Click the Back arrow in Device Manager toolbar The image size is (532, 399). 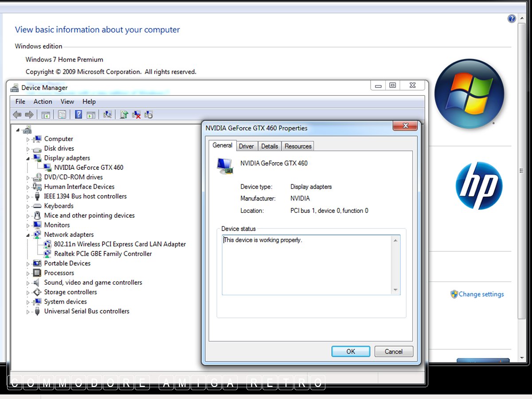click(x=17, y=115)
